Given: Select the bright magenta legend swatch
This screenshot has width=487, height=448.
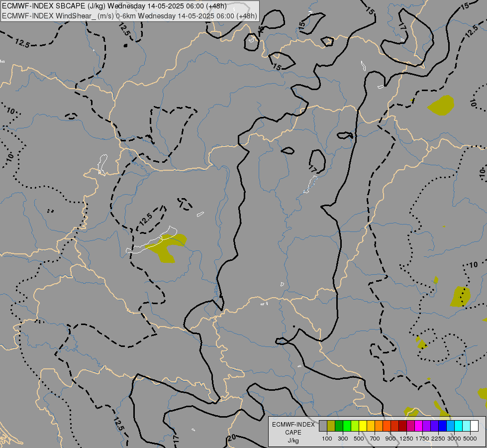Looking at the screenshot, I should coord(419,426).
